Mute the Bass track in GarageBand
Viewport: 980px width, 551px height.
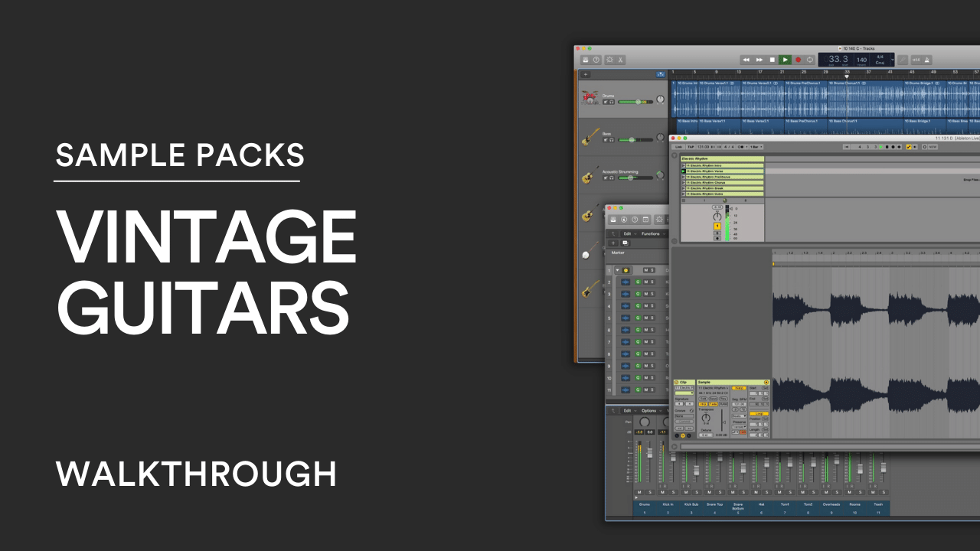[605, 140]
